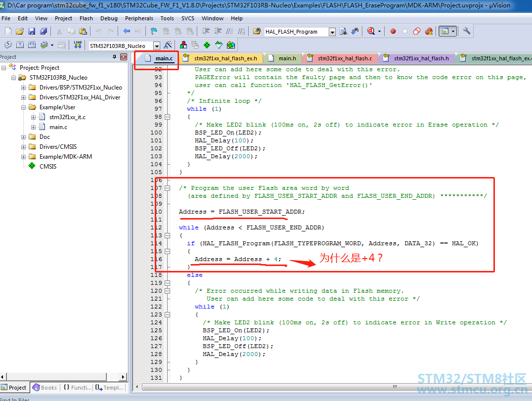
Task: Kill all breakpoints with the red X icon
Action: (x=429, y=31)
